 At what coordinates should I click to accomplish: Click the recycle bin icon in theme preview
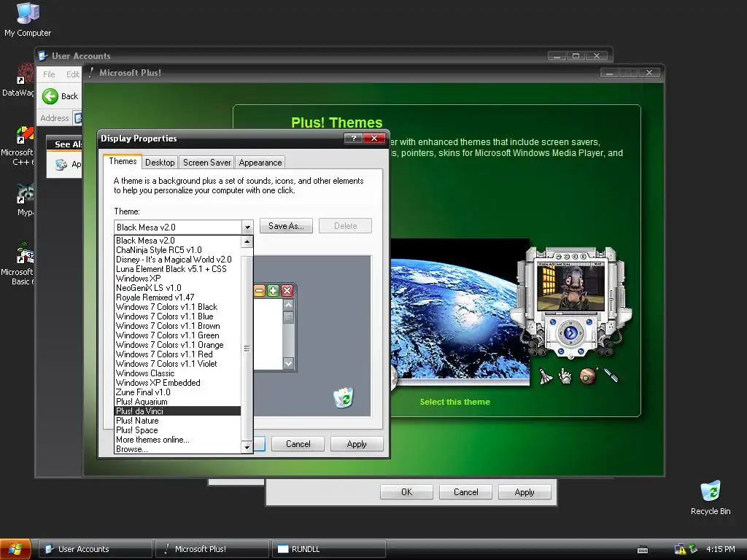coord(344,397)
